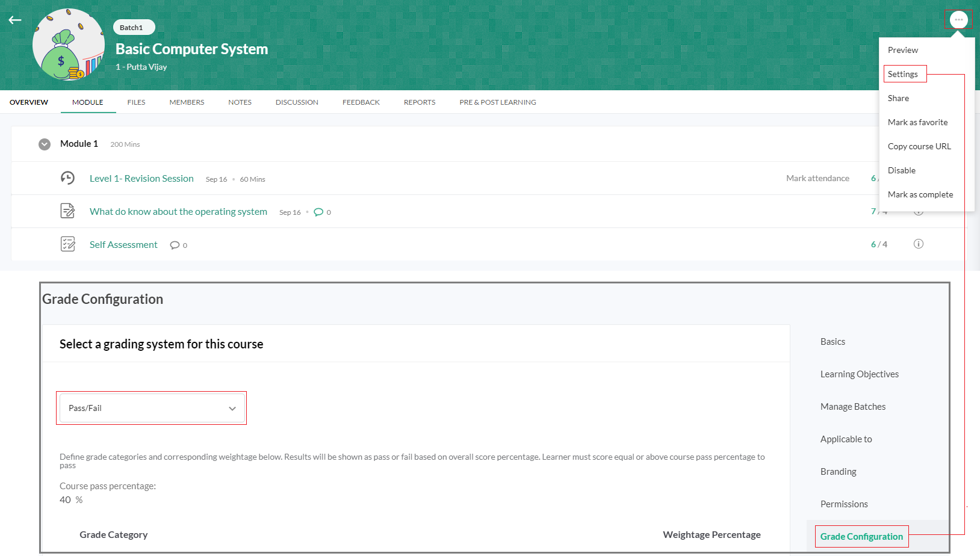The image size is (980, 556).
Task: Click info icon on Self Assessment row
Action: click(x=918, y=244)
